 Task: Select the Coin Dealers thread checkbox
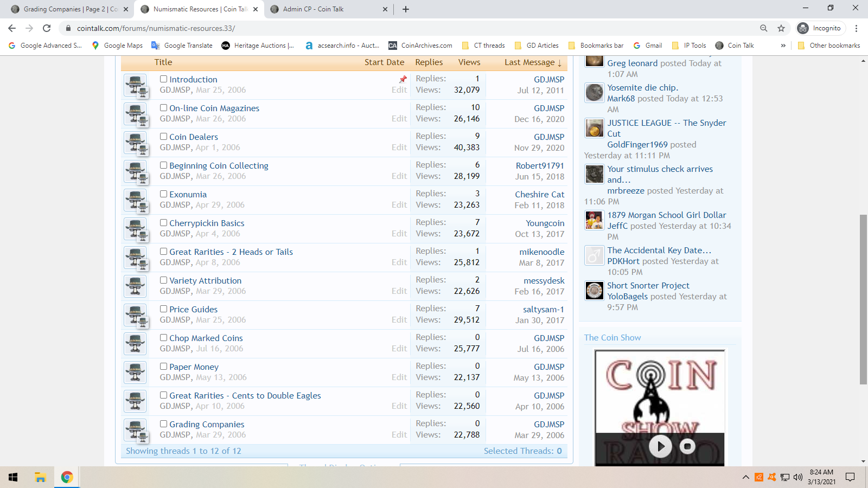(x=163, y=137)
